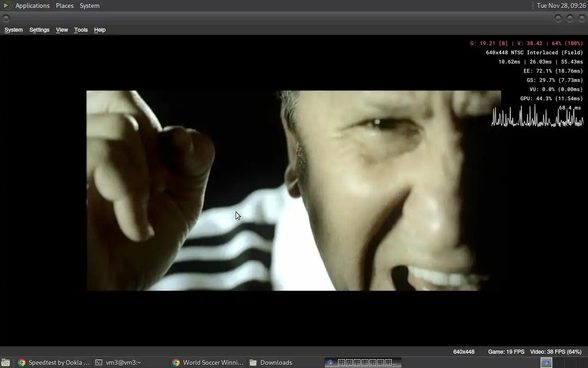
Task: Open the View menu
Action: pyautogui.click(x=62, y=30)
